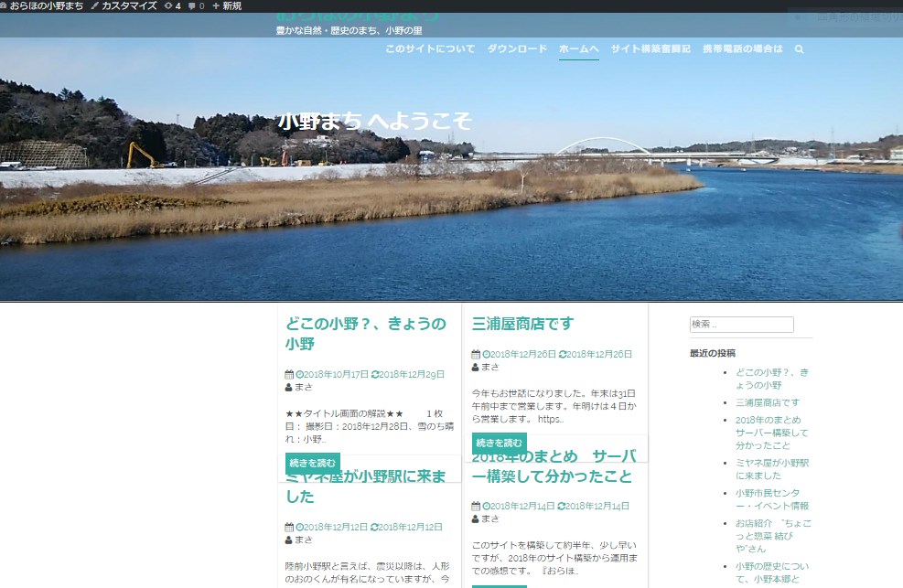Click the site home icon beside おらほの小野まち
The width and height of the screenshot is (903, 588).
pos(5,5)
